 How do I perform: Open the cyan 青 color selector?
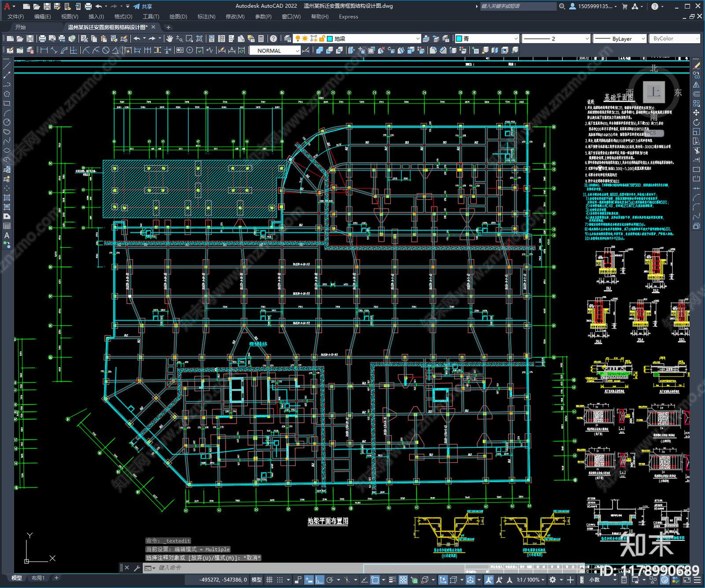pos(486,39)
